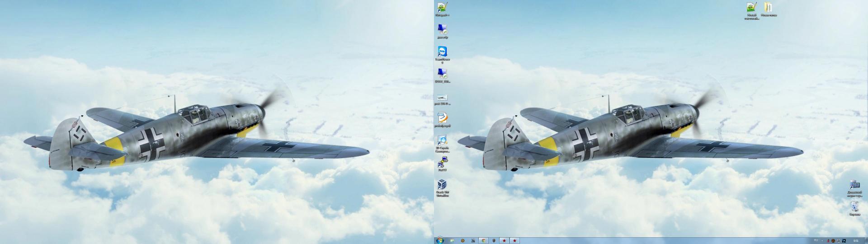Click the RU language indicator
This screenshot has width=868, height=244.
(816, 240)
